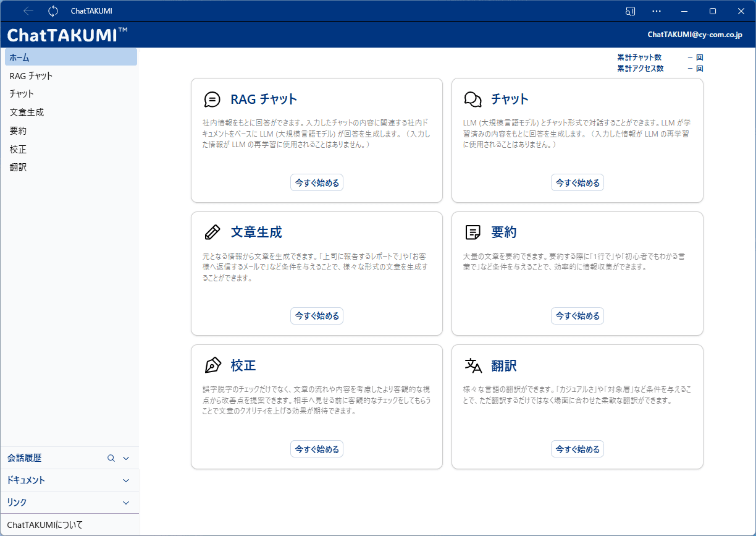Open 文章生成 from the sidebar menu
Screen dimensions: 756x536
pos(27,113)
